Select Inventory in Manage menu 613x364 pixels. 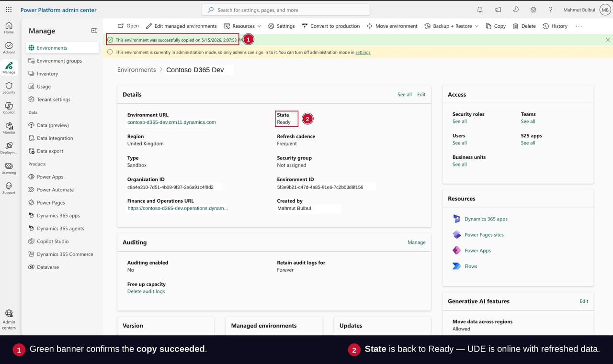point(62,74)
